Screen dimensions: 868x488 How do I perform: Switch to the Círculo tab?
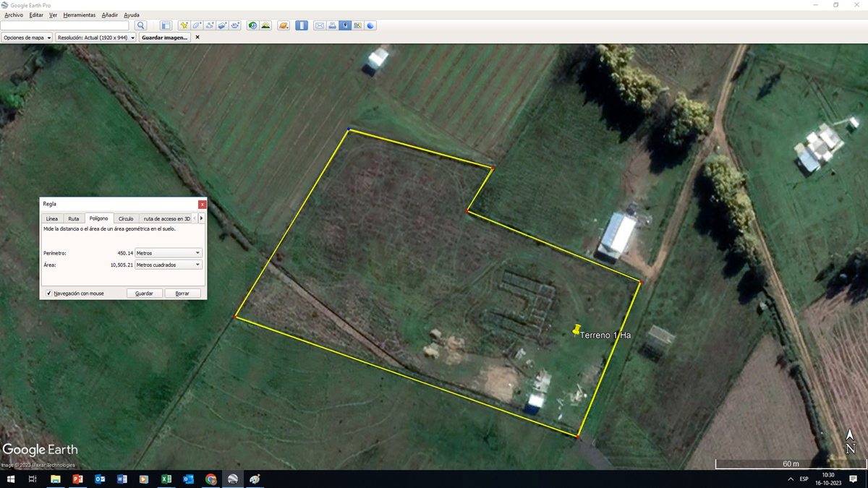coord(126,218)
